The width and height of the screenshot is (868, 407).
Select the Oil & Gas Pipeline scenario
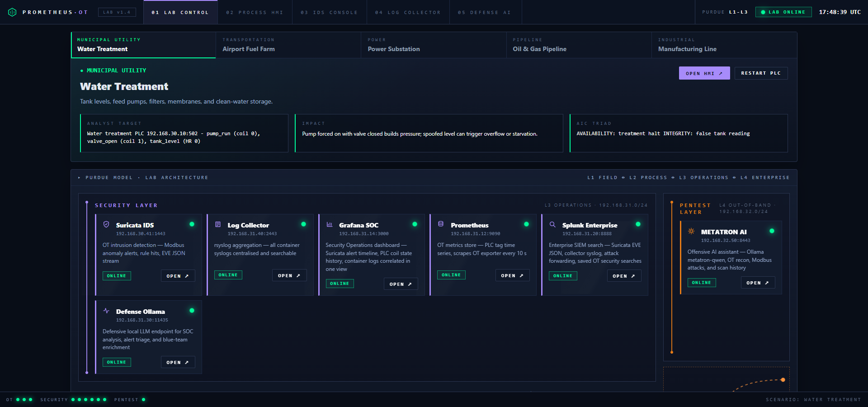[x=579, y=45]
